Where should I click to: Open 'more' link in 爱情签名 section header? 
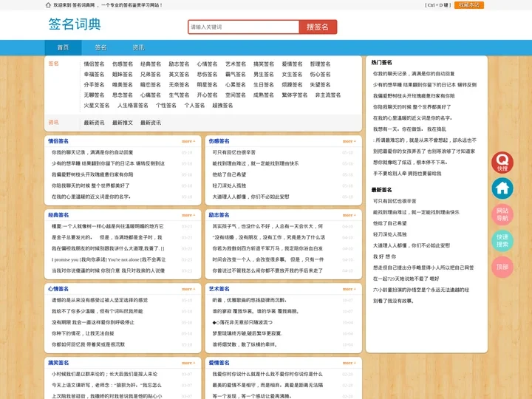pos(349,363)
